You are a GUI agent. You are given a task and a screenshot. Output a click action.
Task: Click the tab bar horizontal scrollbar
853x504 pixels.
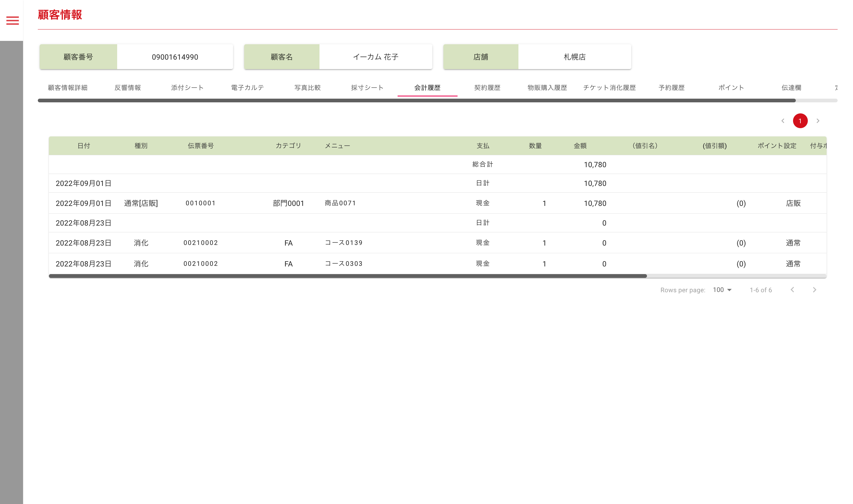tap(416, 100)
